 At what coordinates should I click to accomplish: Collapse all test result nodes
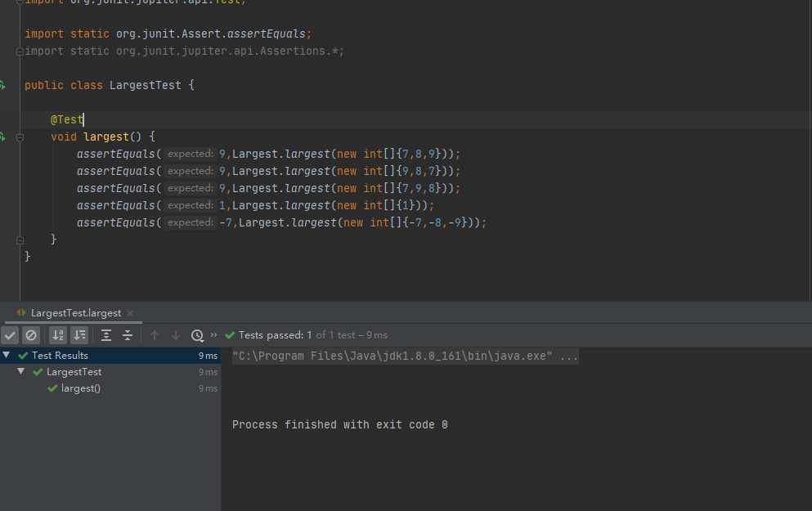tap(128, 335)
